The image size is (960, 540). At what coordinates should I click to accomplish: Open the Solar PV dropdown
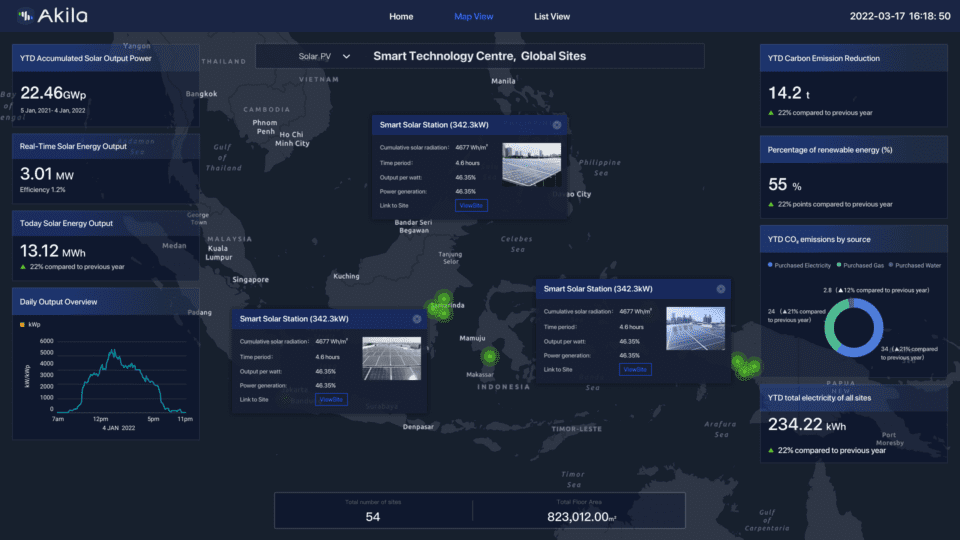point(325,57)
